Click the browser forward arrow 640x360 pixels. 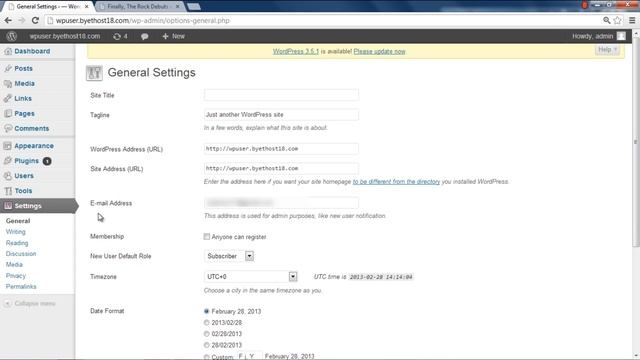point(22,20)
